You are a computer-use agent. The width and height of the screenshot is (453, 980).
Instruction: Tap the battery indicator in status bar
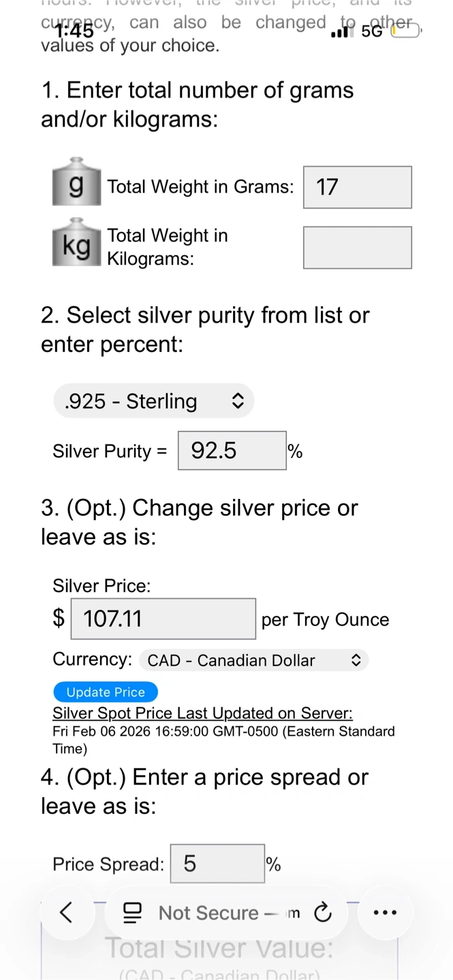click(405, 31)
